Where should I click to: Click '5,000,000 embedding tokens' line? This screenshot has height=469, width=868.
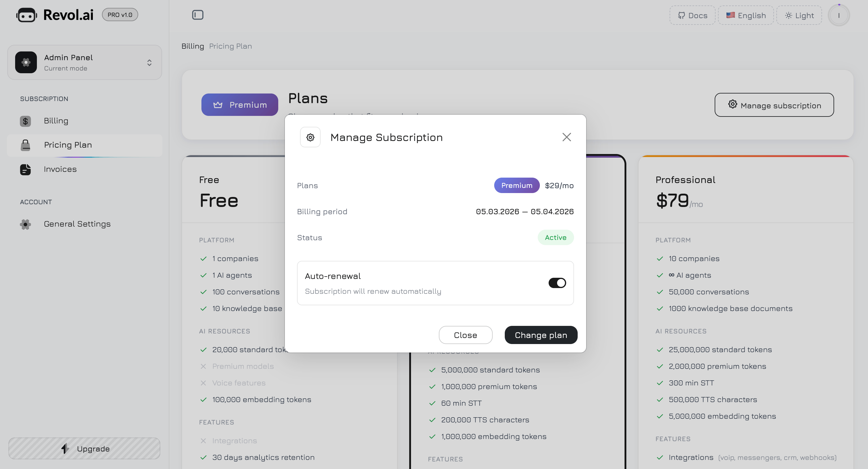(x=722, y=416)
